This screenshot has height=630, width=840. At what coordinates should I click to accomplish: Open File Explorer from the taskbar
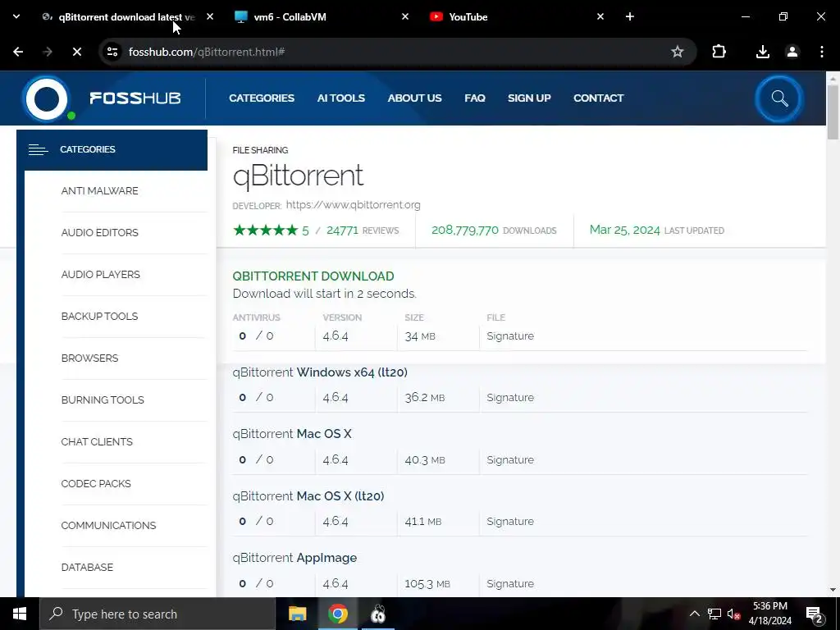(297, 614)
